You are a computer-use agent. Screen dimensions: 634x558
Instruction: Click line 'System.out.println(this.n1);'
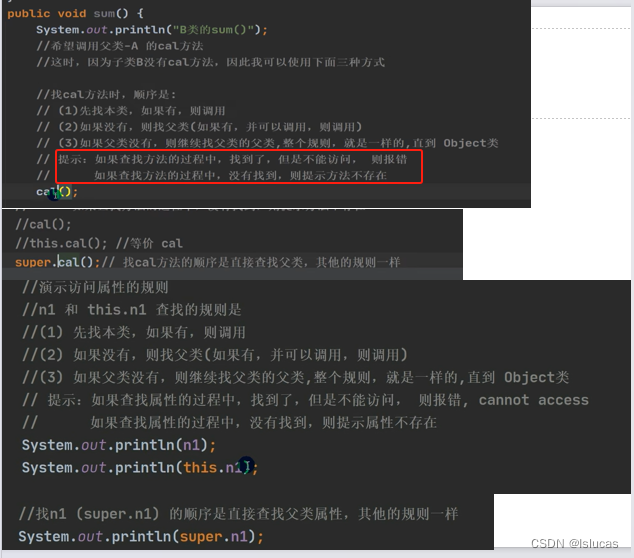pos(140,467)
